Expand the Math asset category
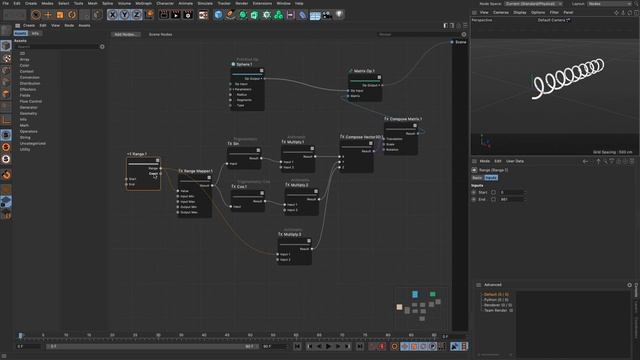The width and height of the screenshot is (640, 360). tap(24, 125)
